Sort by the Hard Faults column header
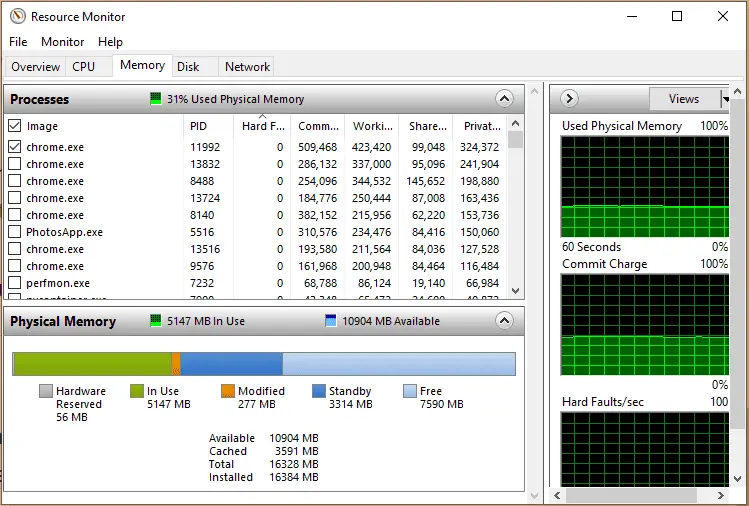The width and height of the screenshot is (749, 506). coord(262,126)
